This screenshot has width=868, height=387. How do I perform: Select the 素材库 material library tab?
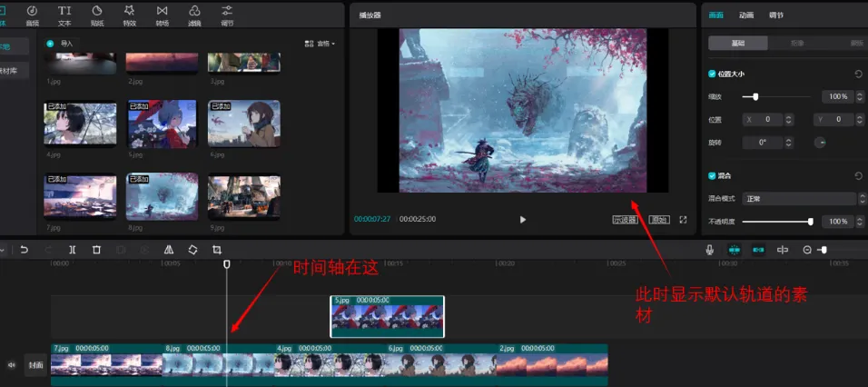click(x=12, y=71)
